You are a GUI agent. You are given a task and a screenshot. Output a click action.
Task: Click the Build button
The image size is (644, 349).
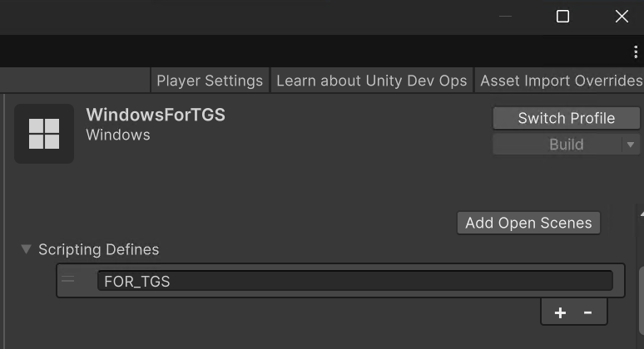(x=557, y=145)
